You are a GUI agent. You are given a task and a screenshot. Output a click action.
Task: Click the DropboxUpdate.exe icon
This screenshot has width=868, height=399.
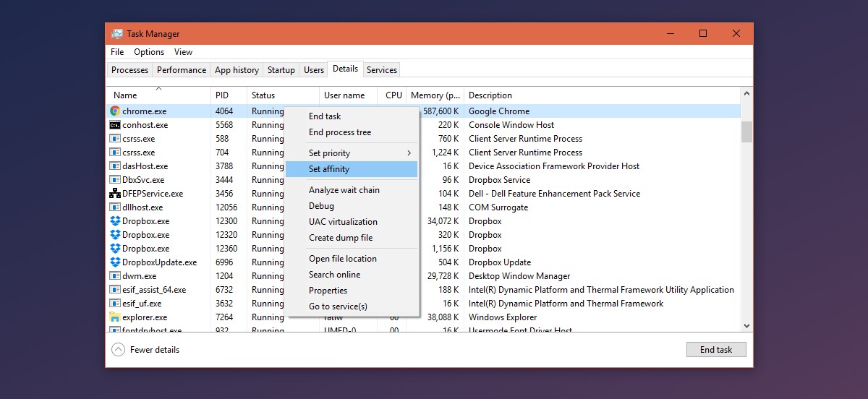coord(115,262)
